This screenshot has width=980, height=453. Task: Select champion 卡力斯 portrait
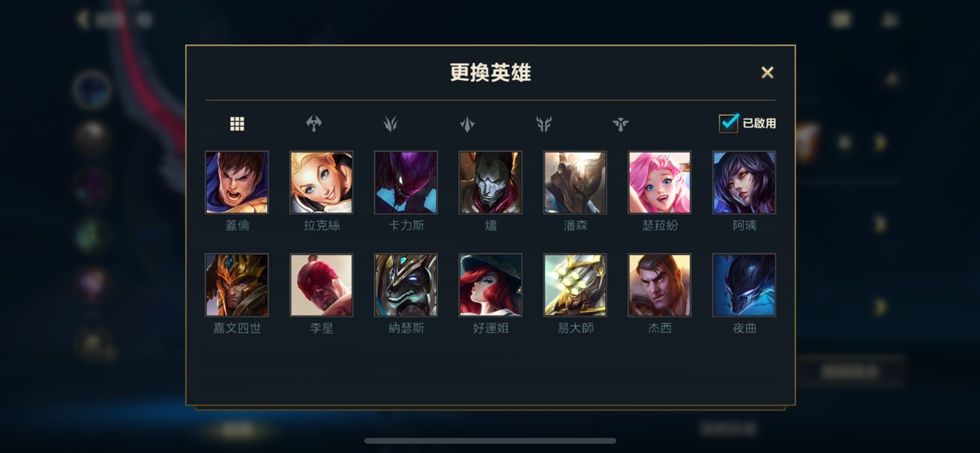pos(406,182)
